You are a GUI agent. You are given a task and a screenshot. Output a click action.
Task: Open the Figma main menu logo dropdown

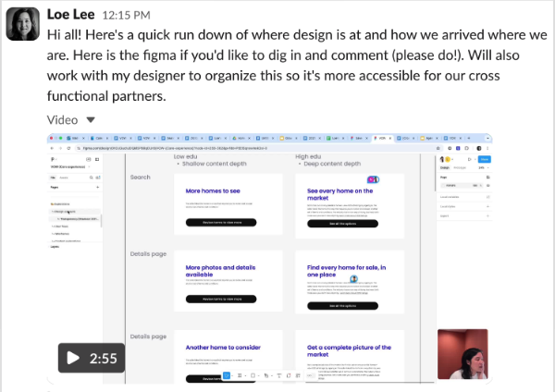click(54, 160)
